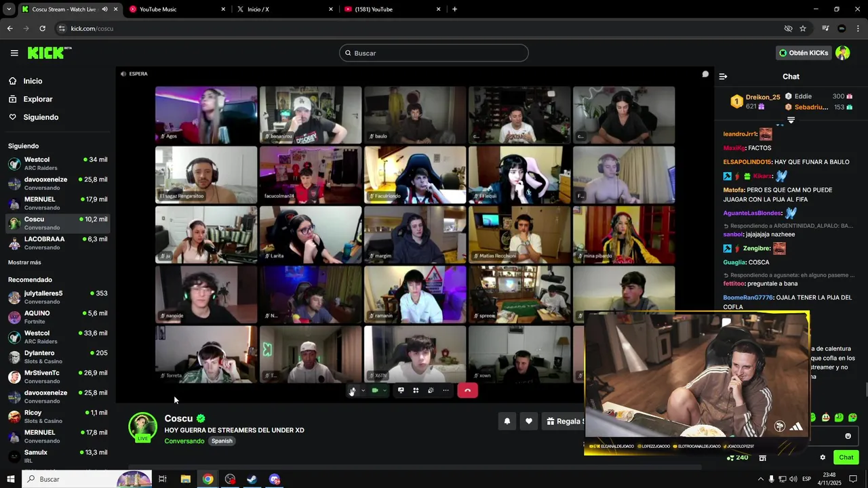Click the heart follow button

tap(529, 421)
